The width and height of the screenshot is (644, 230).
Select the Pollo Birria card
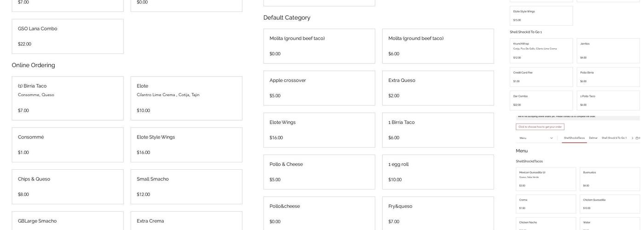point(608,77)
